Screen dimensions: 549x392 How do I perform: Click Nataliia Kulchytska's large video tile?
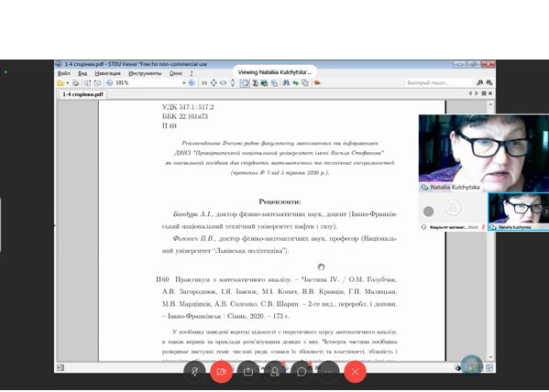point(484,153)
